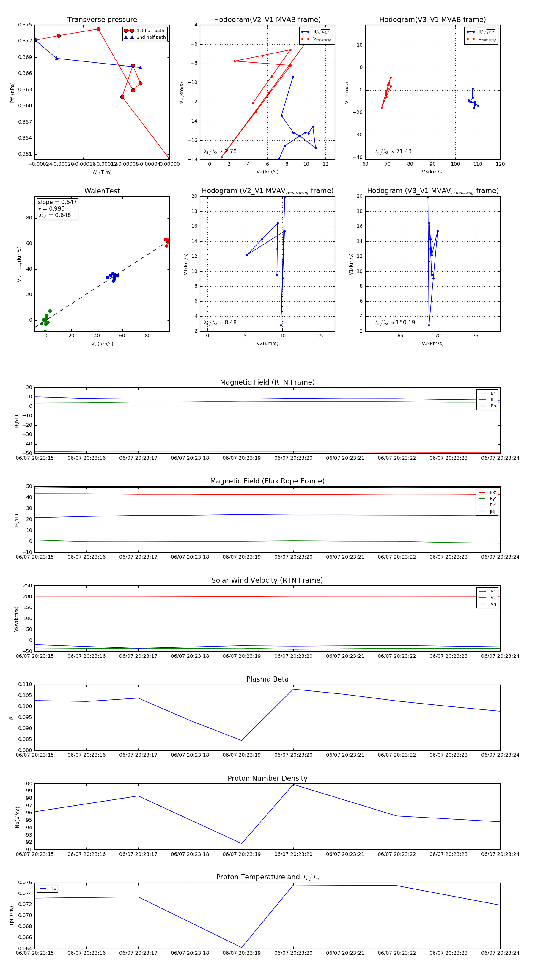Click the '0.351' tick on Transverse pressure
Image resolution: width=535 pixels, height=980 pixels.
pyautogui.click(x=25, y=154)
